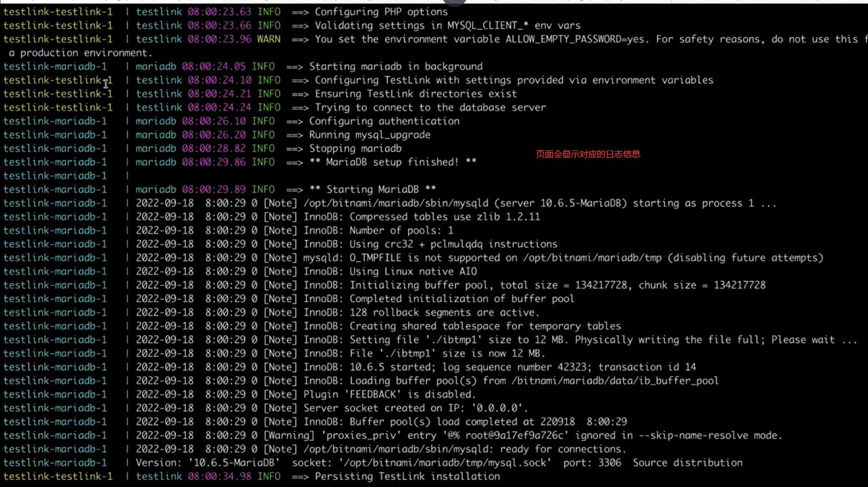
Task: Click "Ensuring TestLink directories exist" message
Action: 416,93
